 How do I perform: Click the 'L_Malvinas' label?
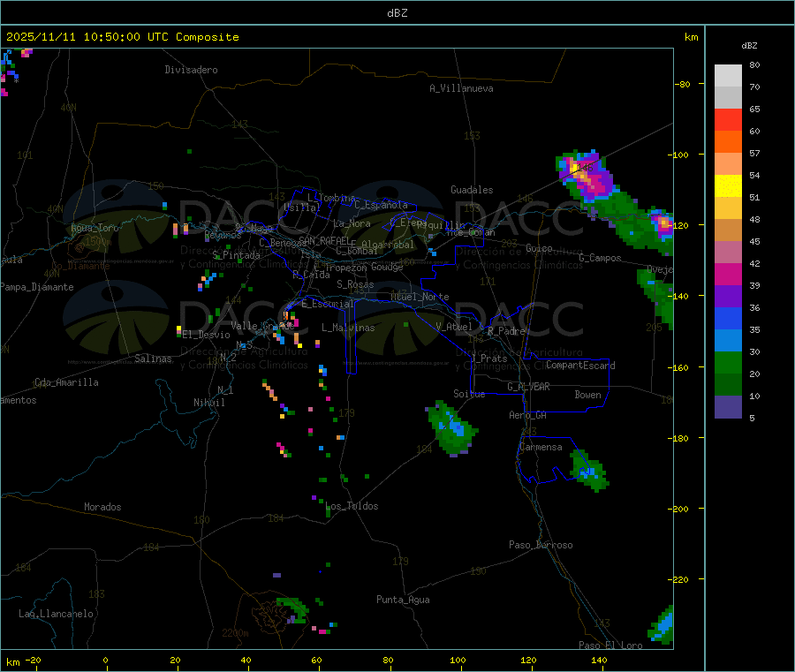click(x=348, y=328)
